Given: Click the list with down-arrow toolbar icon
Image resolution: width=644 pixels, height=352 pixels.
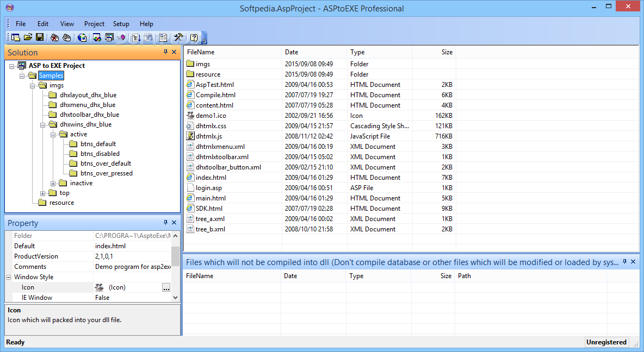Looking at the screenshot, I should coord(136,37).
